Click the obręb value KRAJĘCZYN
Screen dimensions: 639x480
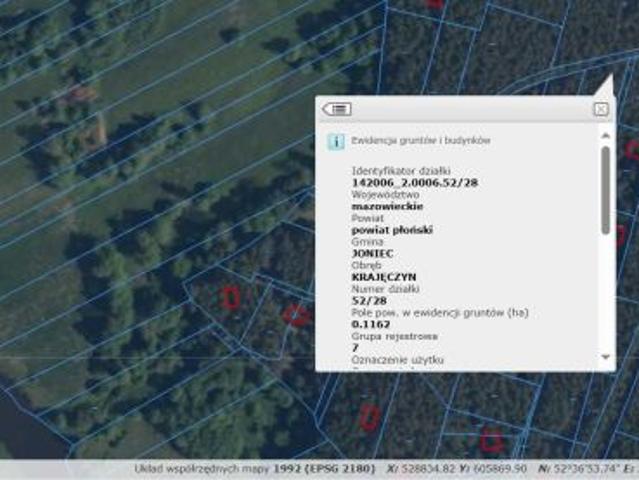384,276
